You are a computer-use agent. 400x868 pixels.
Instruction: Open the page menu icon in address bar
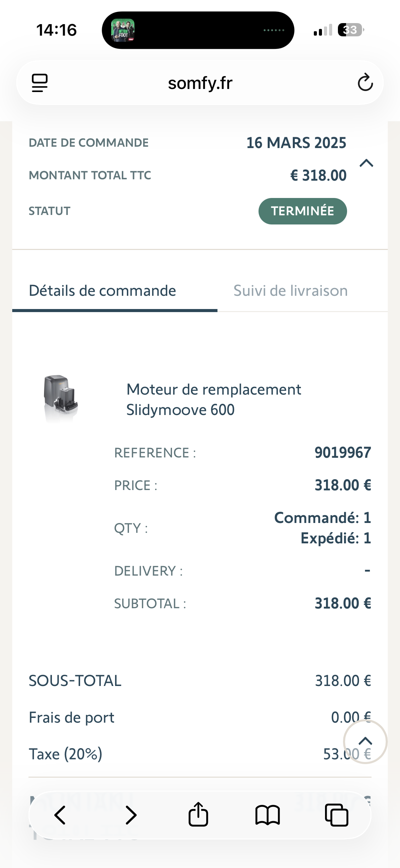click(x=40, y=83)
